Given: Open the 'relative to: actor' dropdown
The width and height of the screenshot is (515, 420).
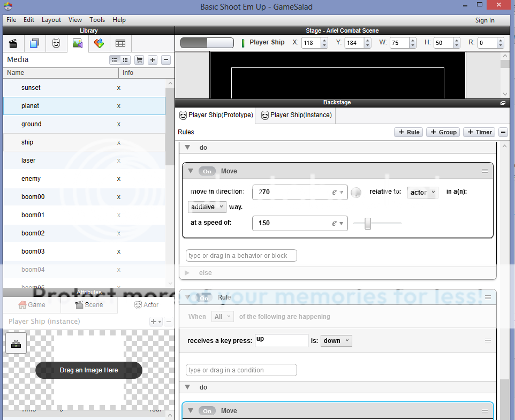Looking at the screenshot, I should tap(422, 192).
